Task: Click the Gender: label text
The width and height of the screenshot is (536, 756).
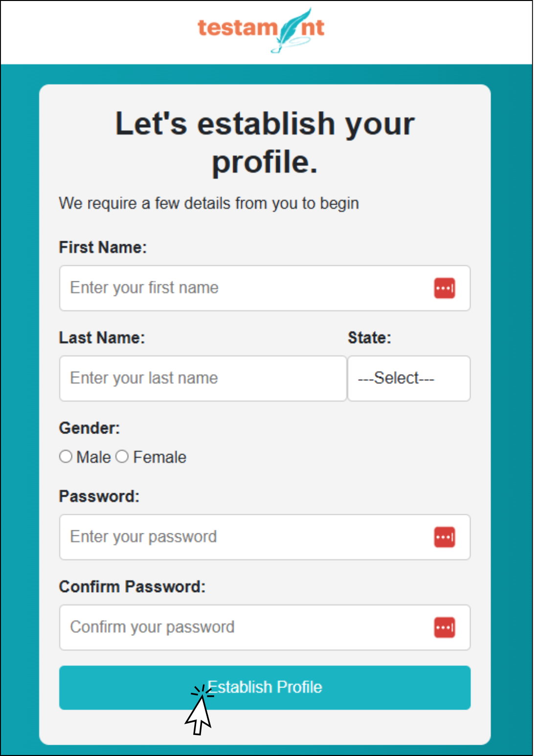Action: (x=89, y=428)
